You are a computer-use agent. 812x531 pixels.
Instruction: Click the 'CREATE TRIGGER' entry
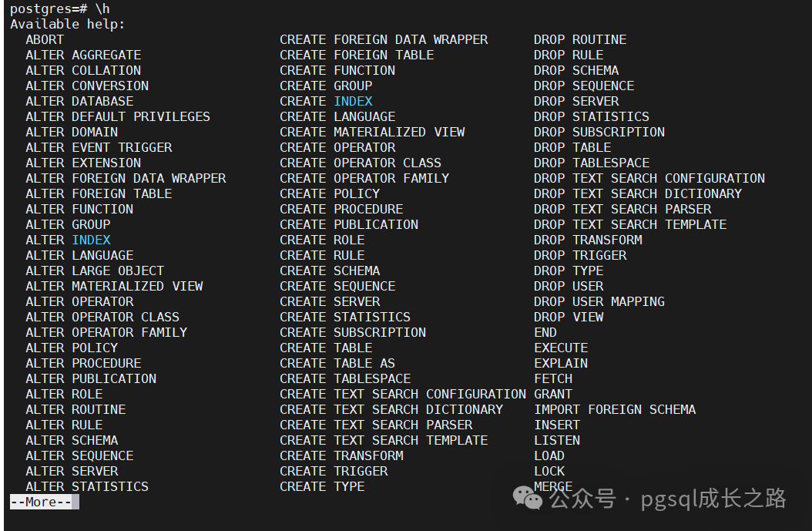[x=334, y=471]
